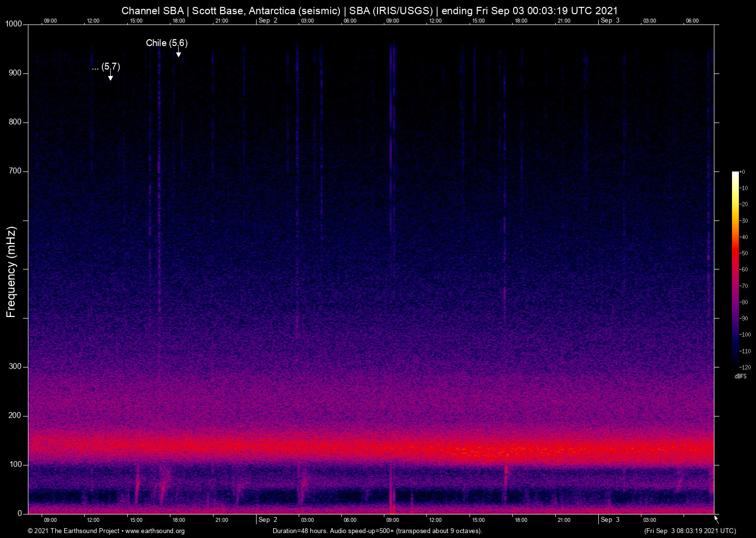This screenshot has height=538, width=756.
Task: Click the arrow marker beneath the (5.7) label
Action: pos(111,77)
